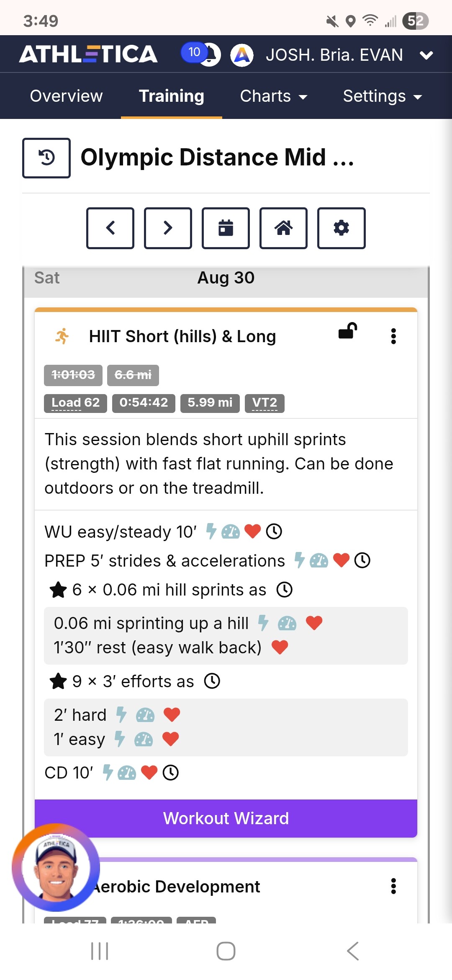
Task: Toggle the heart rate icon for WU easy/steady
Action: (x=252, y=531)
